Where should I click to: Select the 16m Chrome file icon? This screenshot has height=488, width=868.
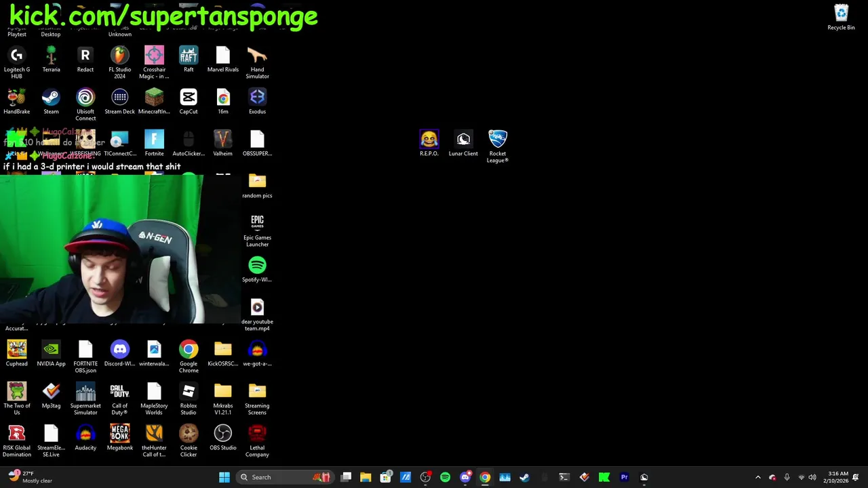(222, 102)
